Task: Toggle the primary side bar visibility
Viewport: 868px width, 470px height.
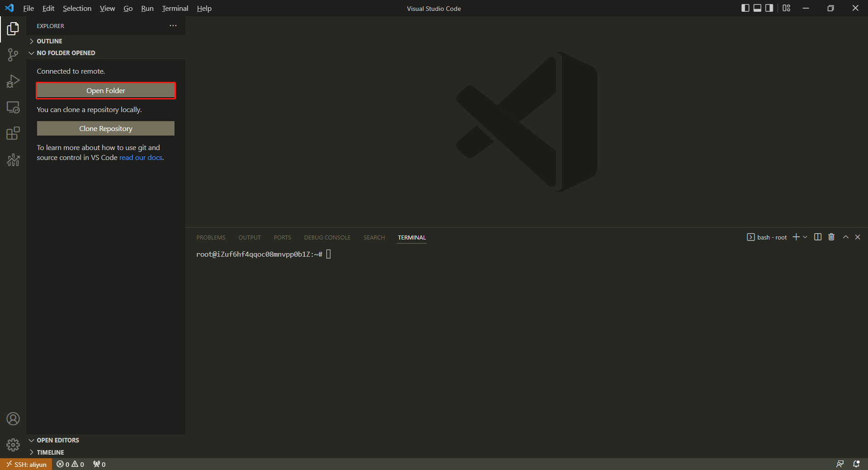Action: [745, 8]
